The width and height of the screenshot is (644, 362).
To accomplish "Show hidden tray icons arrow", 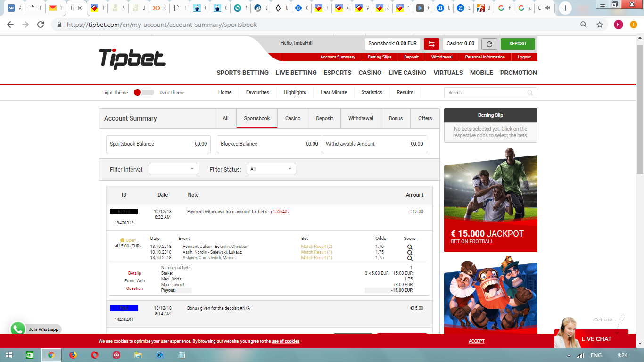I will [569, 355].
